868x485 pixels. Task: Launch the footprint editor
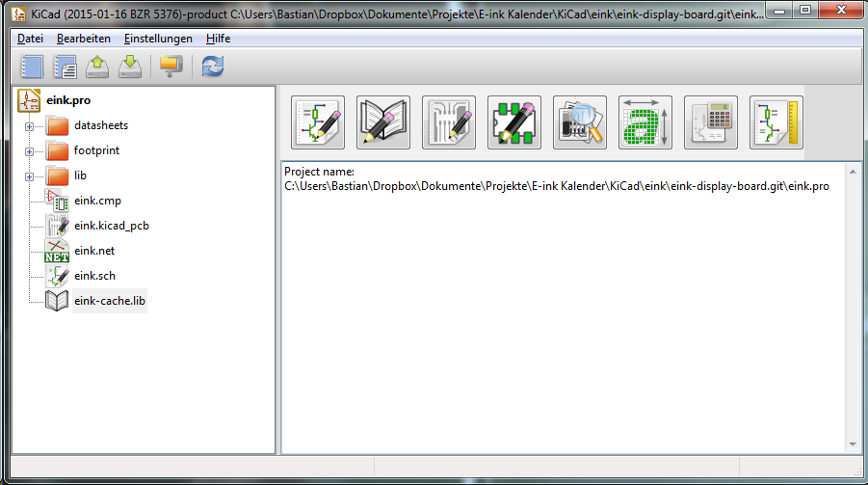click(x=514, y=122)
